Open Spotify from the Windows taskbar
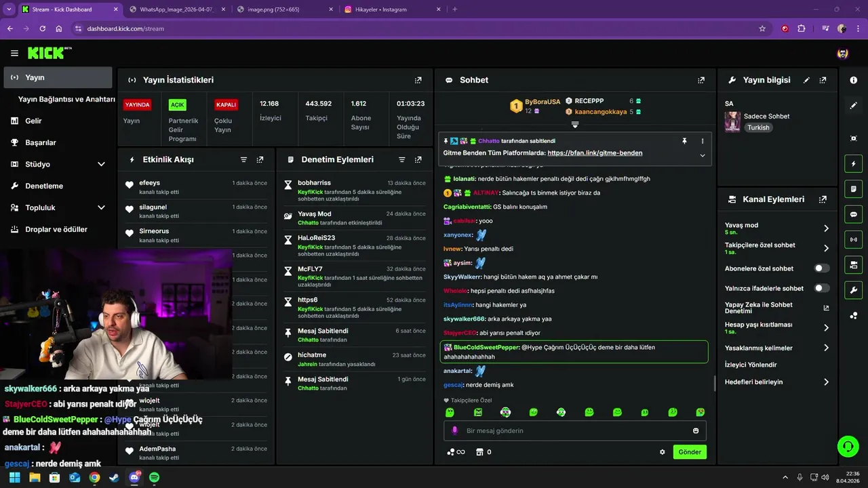The width and height of the screenshot is (868, 488). point(154,478)
